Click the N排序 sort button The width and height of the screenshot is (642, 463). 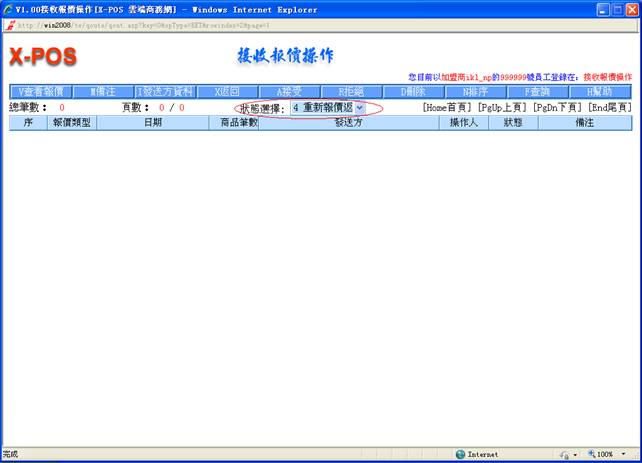[x=475, y=91]
